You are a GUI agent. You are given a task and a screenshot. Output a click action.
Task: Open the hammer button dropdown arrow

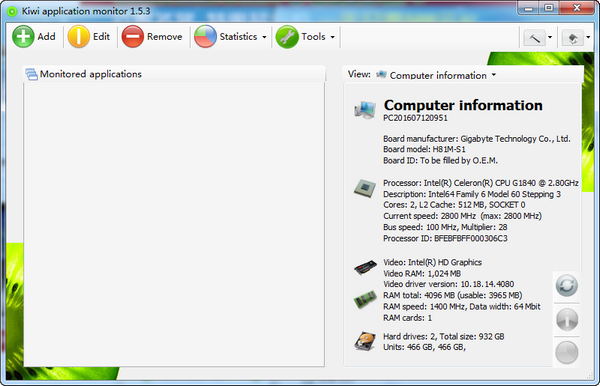pos(550,37)
